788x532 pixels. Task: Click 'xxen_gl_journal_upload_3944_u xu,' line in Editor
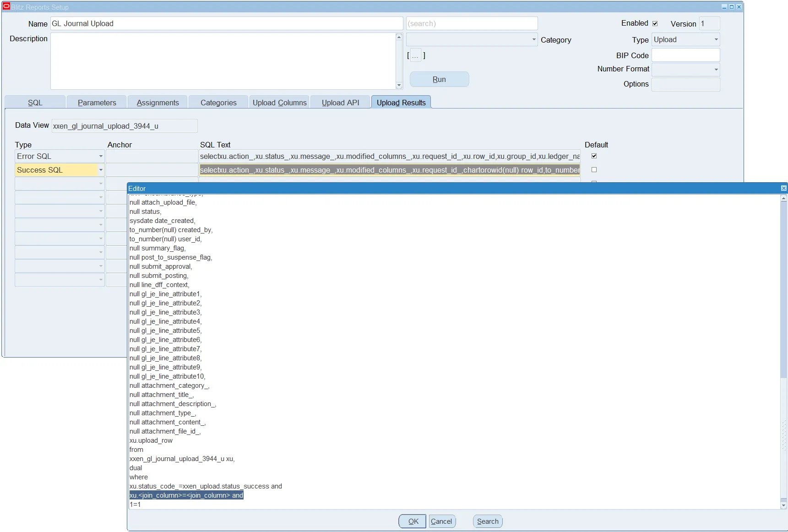click(182, 459)
